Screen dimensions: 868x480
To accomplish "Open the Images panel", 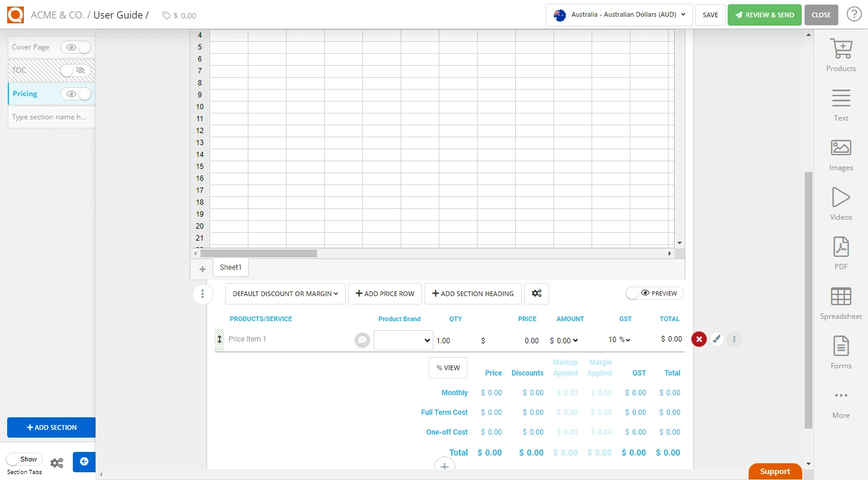I will coord(841,154).
